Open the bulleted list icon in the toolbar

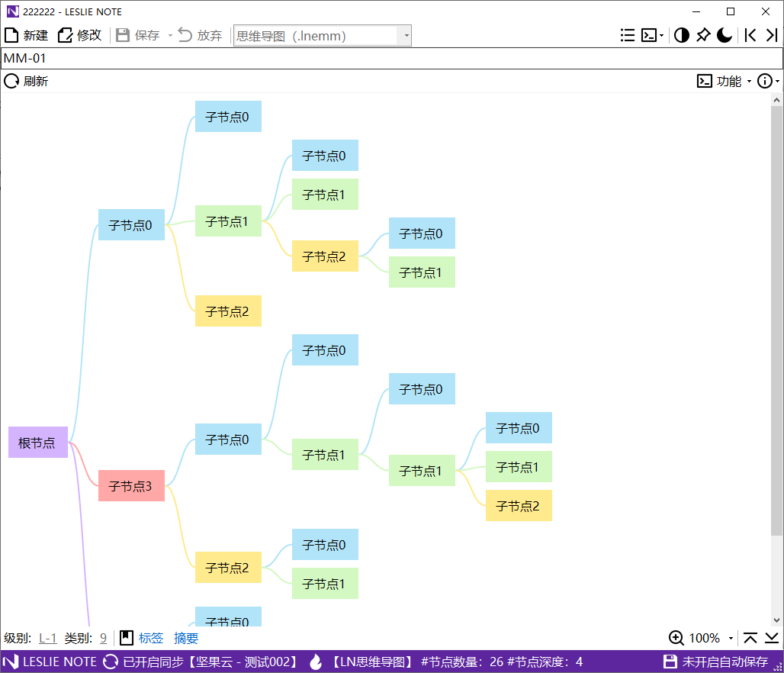coord(627,35)
